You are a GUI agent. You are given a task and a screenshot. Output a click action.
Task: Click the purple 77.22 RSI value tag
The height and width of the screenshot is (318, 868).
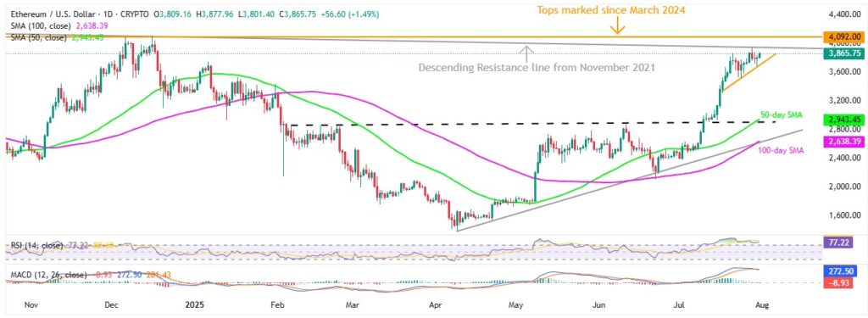pyautogui.click(x=838, y=242)
